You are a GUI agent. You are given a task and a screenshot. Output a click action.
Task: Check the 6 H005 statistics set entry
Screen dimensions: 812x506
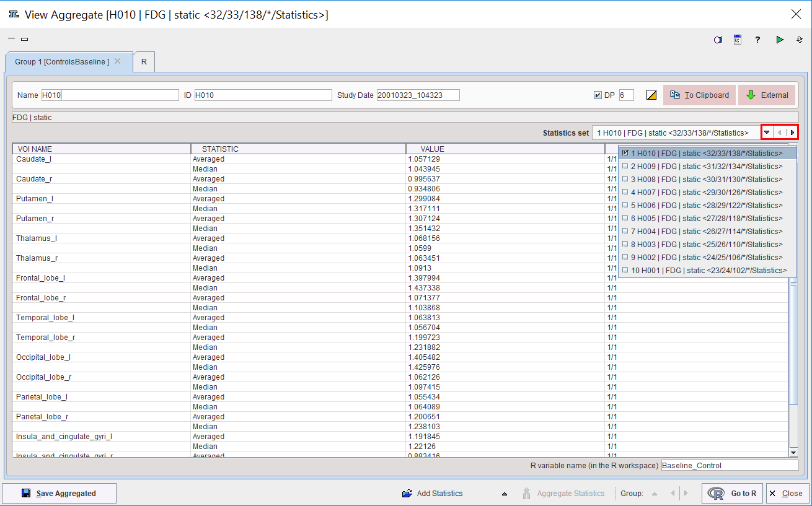click(x=707, y=218)
